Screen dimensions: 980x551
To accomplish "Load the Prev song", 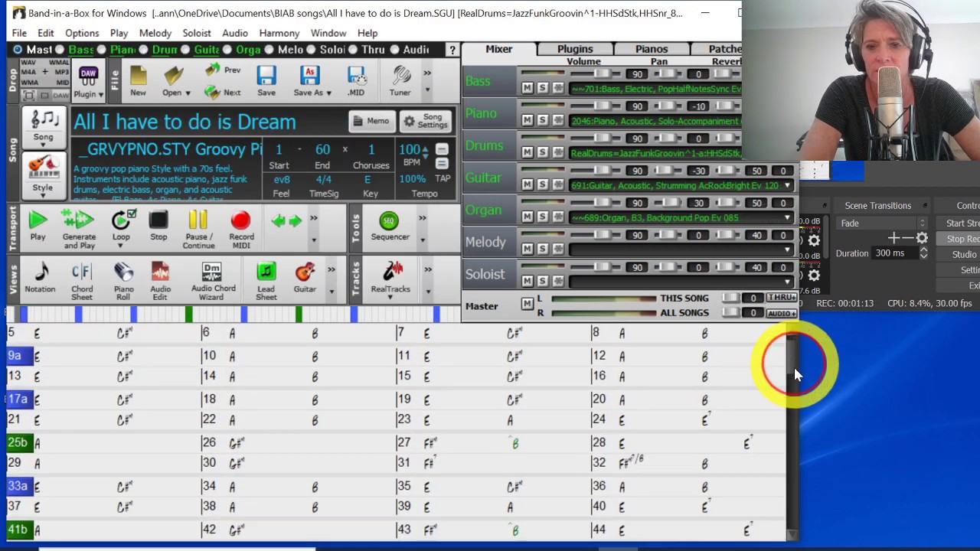I will (x=223, y=70).
